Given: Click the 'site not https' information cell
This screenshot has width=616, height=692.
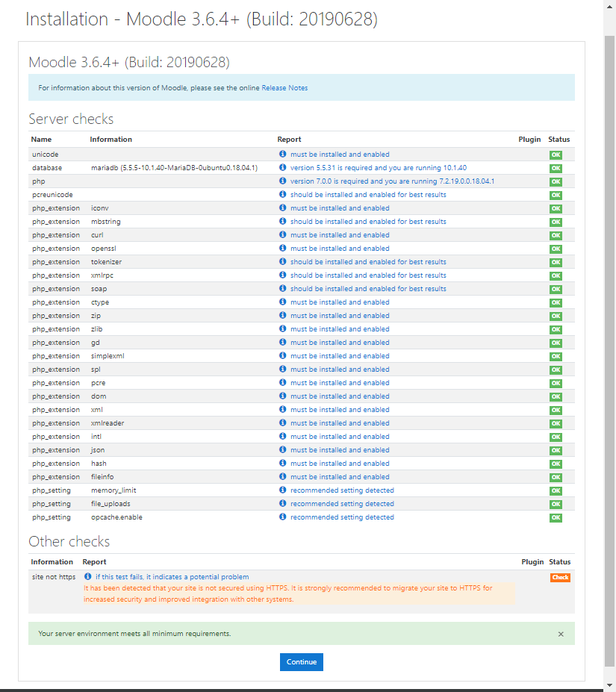Looking at the screenshot, I should 54,577.
